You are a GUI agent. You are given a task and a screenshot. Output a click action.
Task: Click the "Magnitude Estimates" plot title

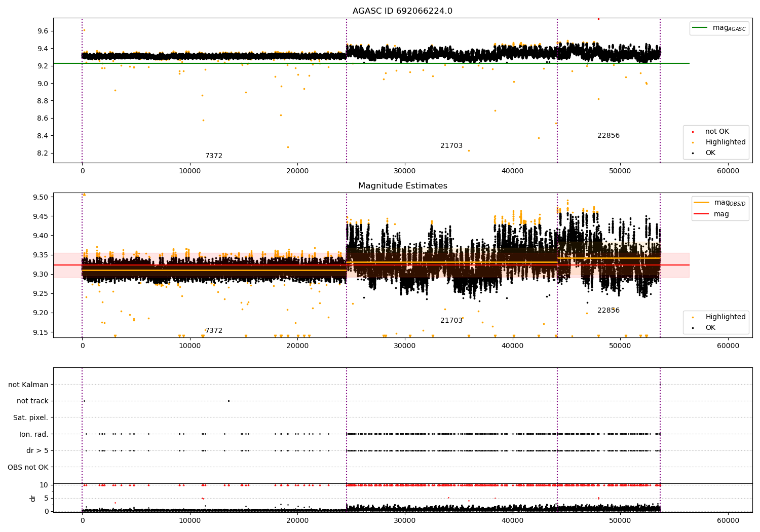402,186
